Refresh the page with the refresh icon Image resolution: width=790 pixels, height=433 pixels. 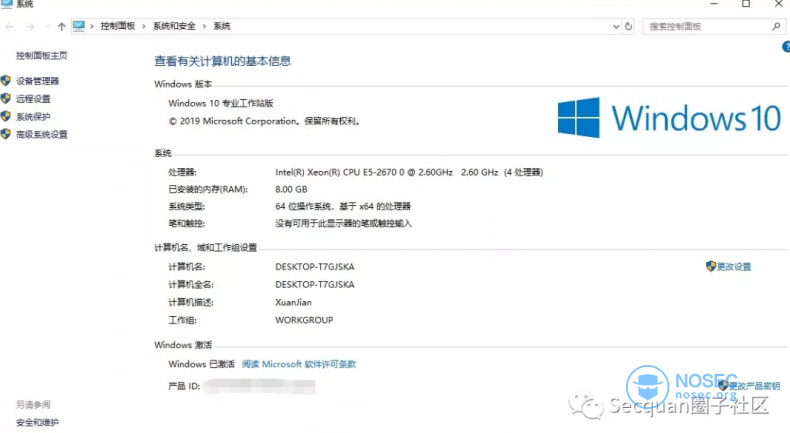coord(628,26)
